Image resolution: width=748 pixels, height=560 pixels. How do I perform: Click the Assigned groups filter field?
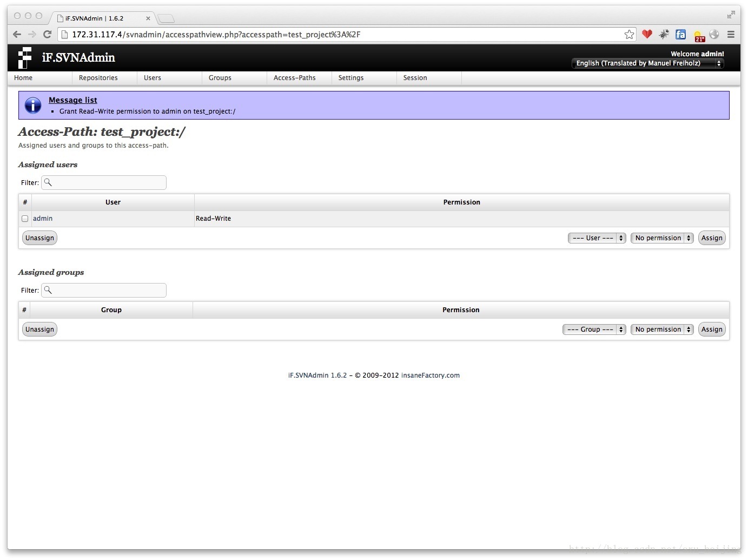104,291
